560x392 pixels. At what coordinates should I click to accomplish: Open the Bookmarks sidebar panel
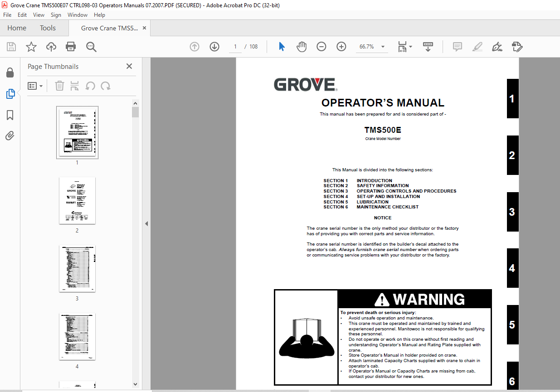(x=10, y=115)
